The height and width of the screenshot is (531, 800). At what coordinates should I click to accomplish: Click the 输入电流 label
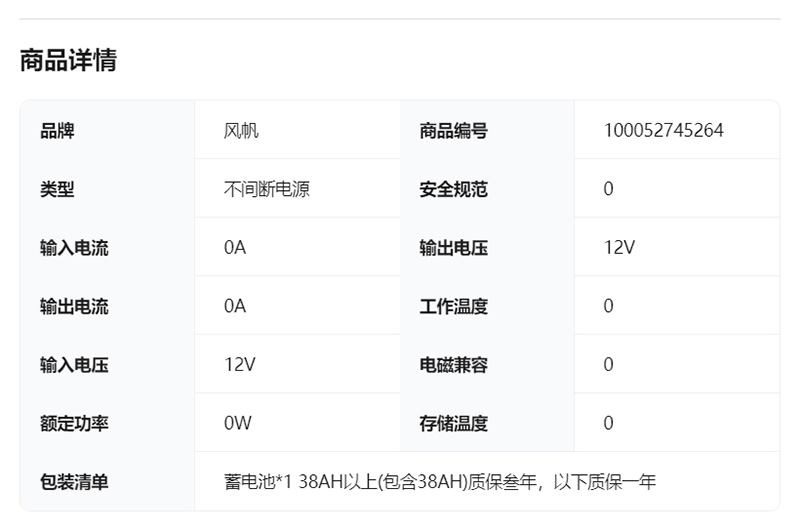[x=74, y=248]
